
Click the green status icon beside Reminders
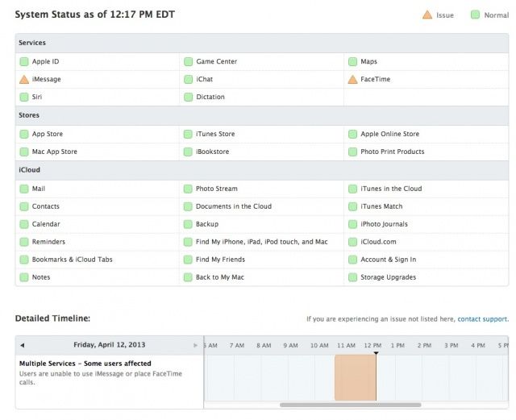(x=24, y=242)
